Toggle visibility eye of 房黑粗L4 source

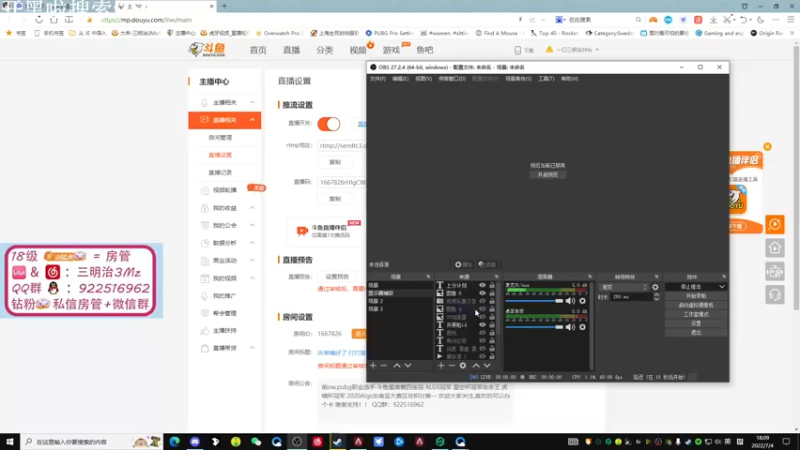[482, 325]
